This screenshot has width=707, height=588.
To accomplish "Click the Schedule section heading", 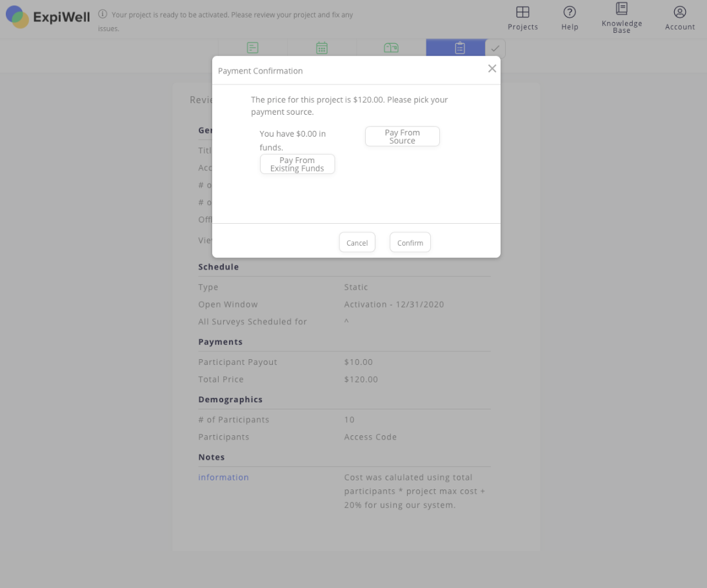I will [x=219, y=267].
